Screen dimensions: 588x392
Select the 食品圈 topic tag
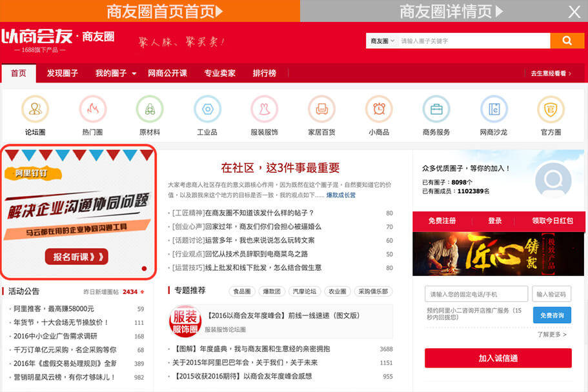coord(242,291)
